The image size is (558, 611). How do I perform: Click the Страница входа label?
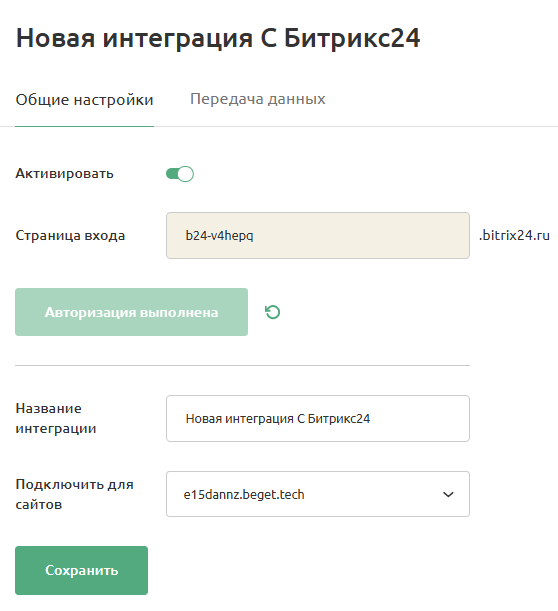pos(70,235)
